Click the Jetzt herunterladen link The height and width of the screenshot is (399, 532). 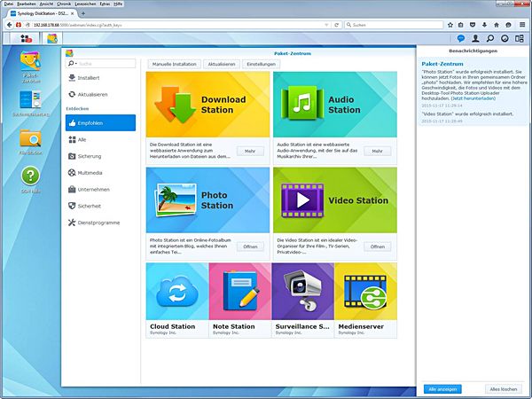coord(473,98)
